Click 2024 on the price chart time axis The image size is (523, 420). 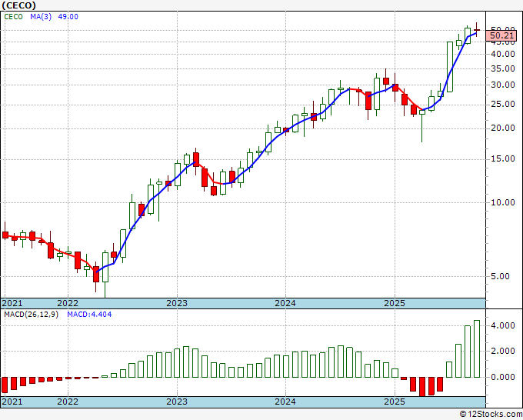pyautogui.click(x=285, y=303)
